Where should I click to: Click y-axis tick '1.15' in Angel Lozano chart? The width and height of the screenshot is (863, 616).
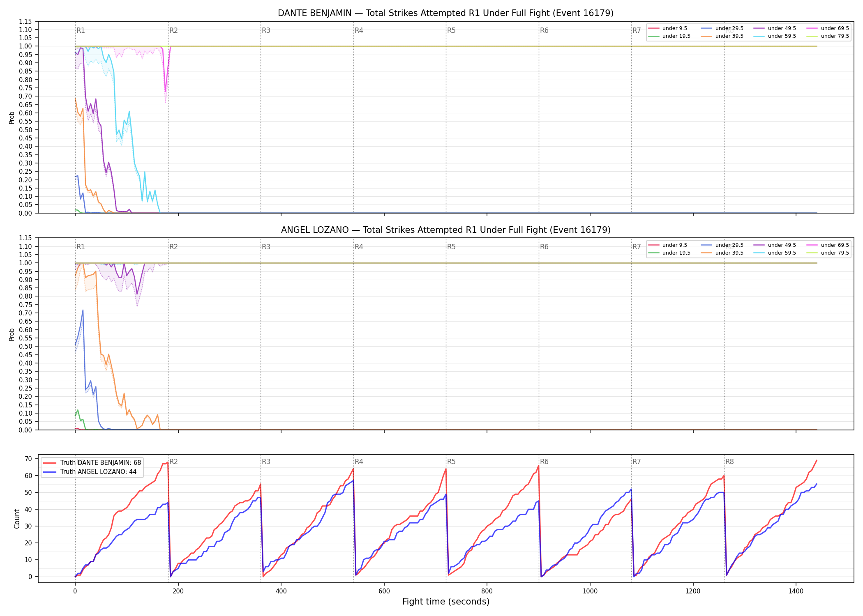(26, 238)
